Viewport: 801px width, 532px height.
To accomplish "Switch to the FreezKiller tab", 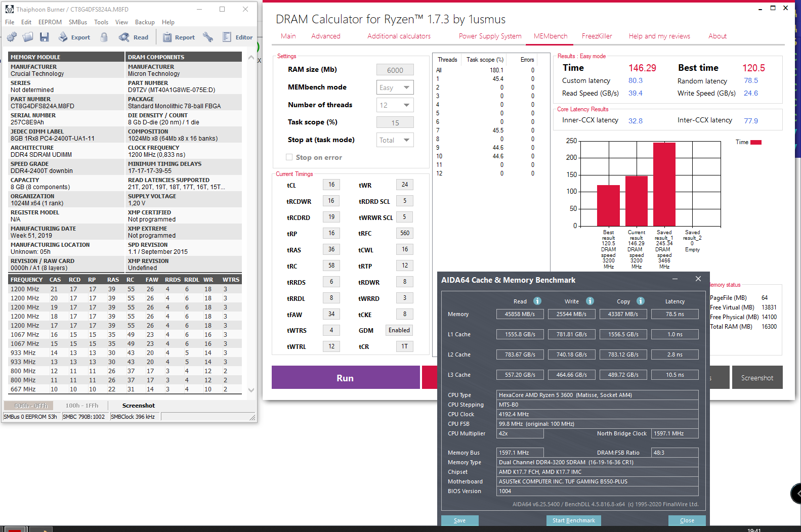I will point(597,36).
